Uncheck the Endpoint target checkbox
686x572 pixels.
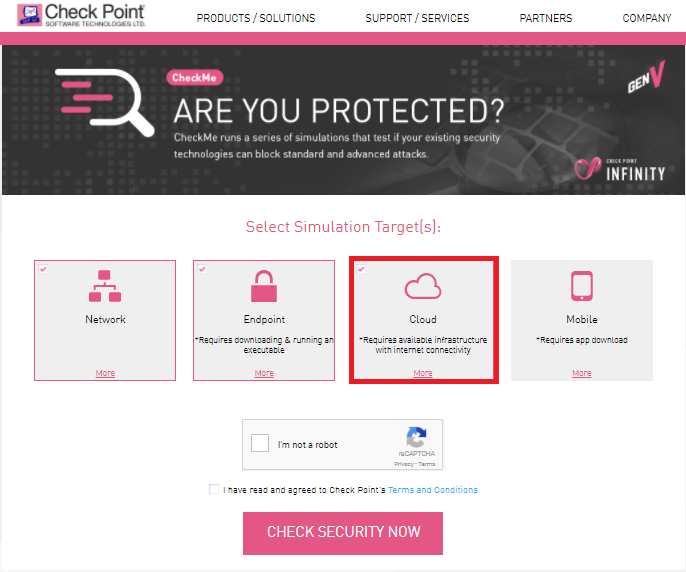click(202, 269)
